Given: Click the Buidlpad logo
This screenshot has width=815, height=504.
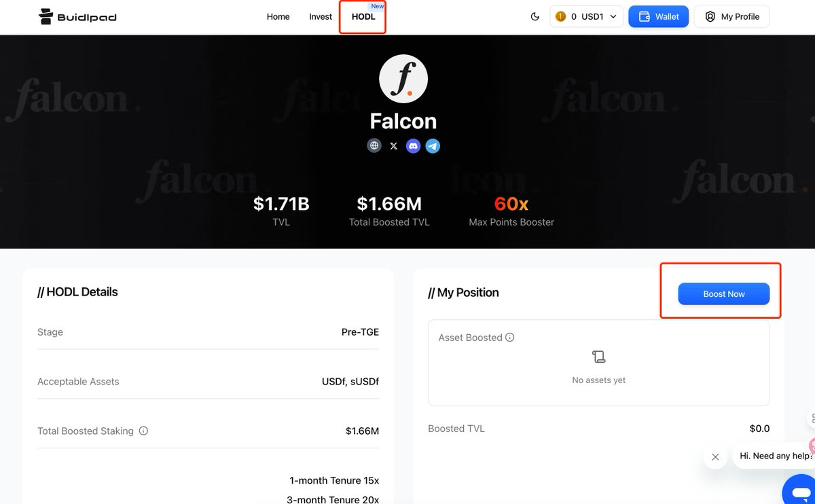Looking at the screenshot, I should [77, 16].
